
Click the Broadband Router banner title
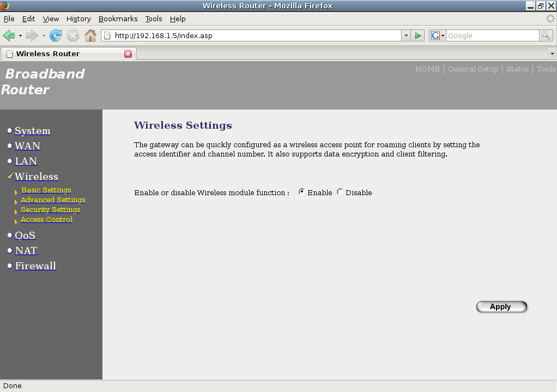[x=43, y=82]
